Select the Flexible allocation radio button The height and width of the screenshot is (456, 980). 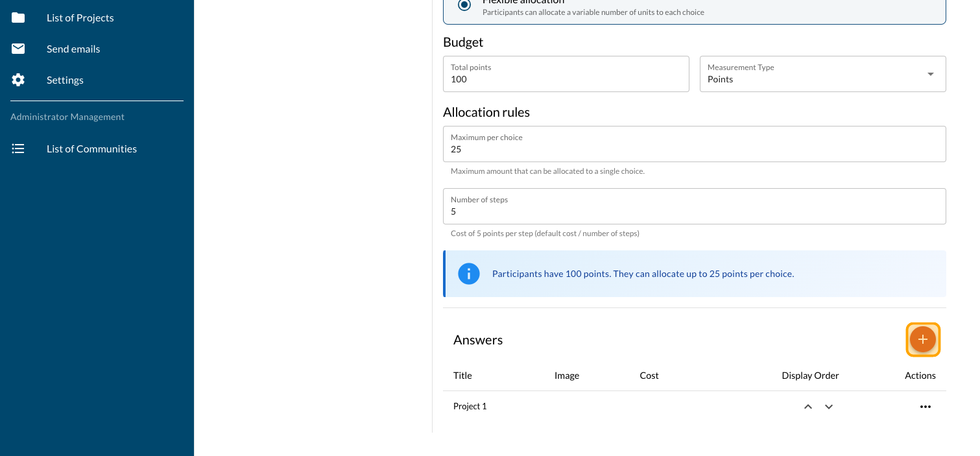click(x=464, y=5)
